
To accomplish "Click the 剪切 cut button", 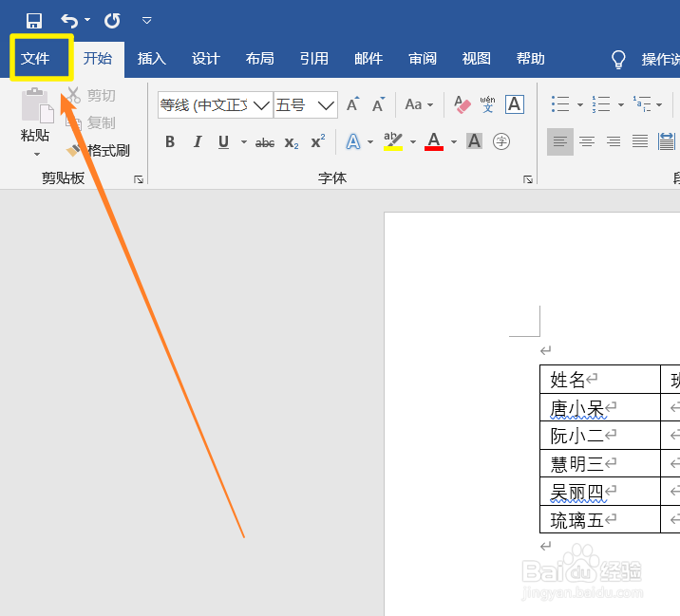I will (x=91, y=95).
